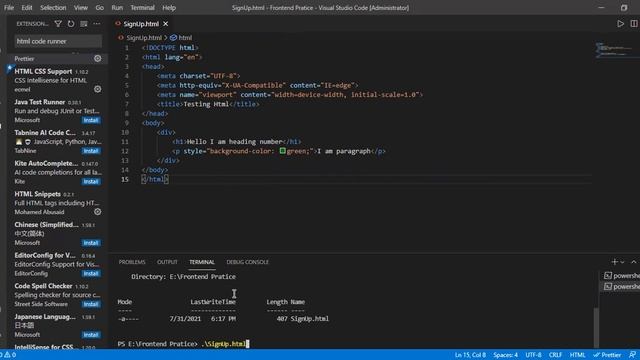The width and height of the screenshot is (640, 360).
Task: Change language mode from HTML
Action: (x=577, y=355)
